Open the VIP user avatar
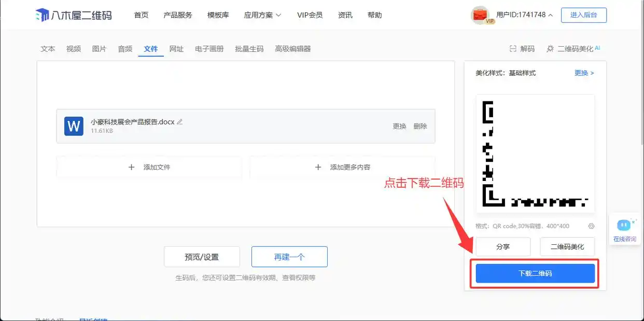This screenshot has height=321, width=644. pyautogui.click(x=480, y=15)
